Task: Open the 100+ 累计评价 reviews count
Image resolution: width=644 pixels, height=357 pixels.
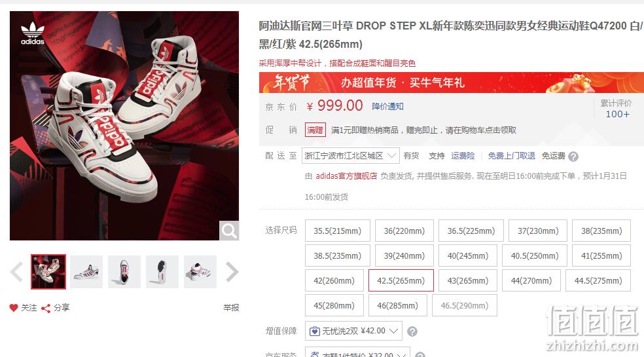Action: pos(617,115)
